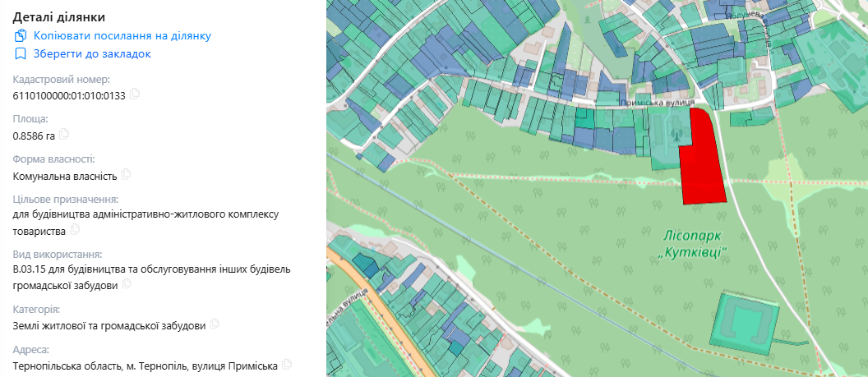Viewport: 868px width, 377px height.
Task: Copy the Категорія land category value
Action: [215, 324]
